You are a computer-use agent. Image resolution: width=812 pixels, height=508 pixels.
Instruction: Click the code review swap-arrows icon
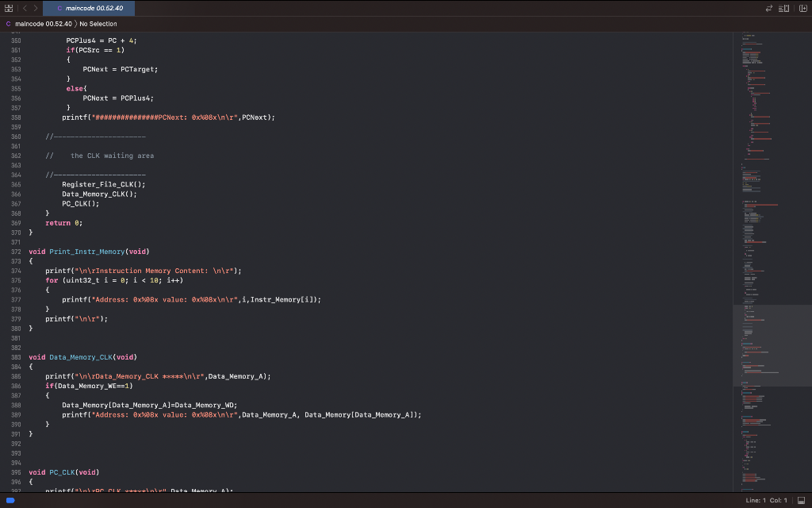769,8
